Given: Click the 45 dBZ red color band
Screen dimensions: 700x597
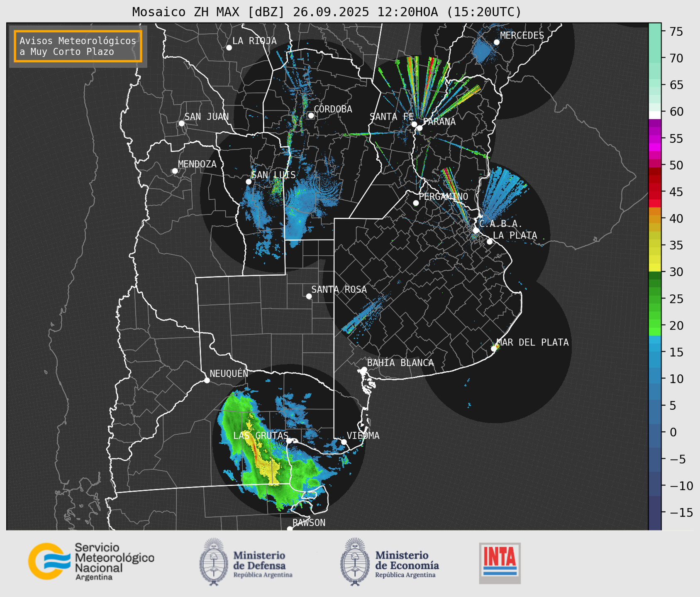Looking at the screenshot, I should coord(655,191).
